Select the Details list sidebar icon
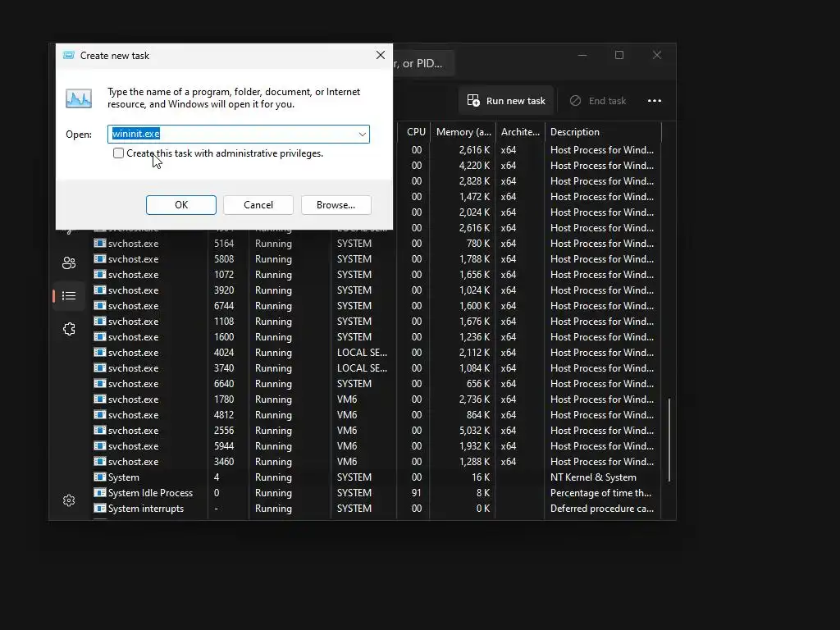The height and width of the screenshot is (630, 840). 69,295
